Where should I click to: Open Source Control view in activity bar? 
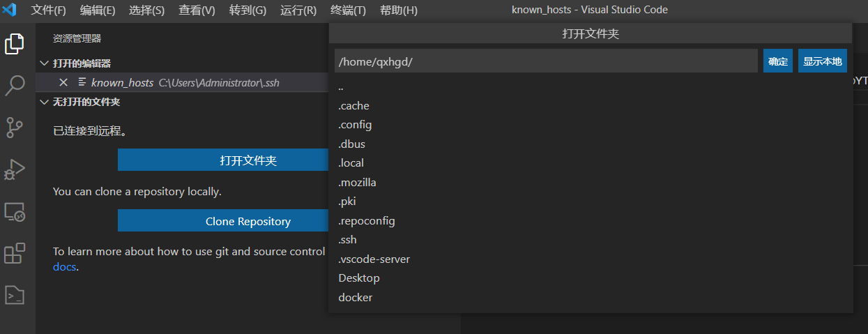click(x=15, y=128)
